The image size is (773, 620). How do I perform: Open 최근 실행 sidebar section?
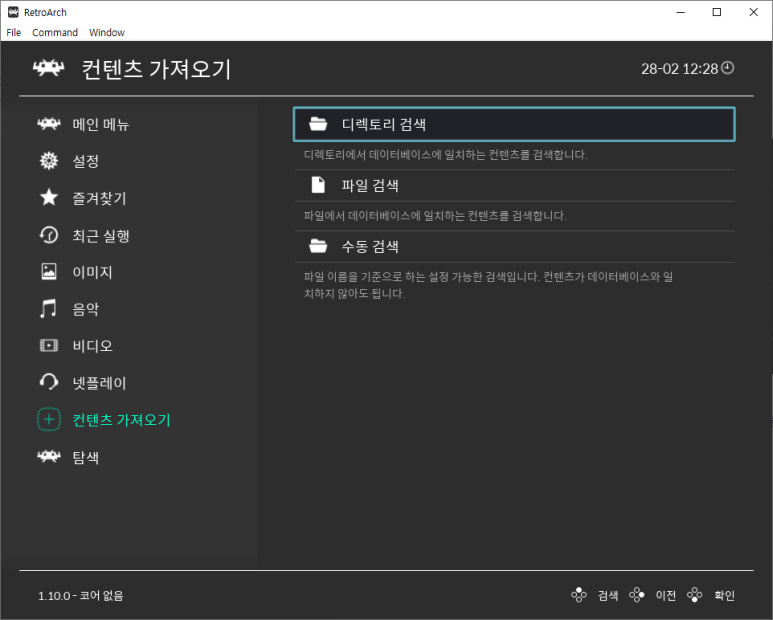101,236
